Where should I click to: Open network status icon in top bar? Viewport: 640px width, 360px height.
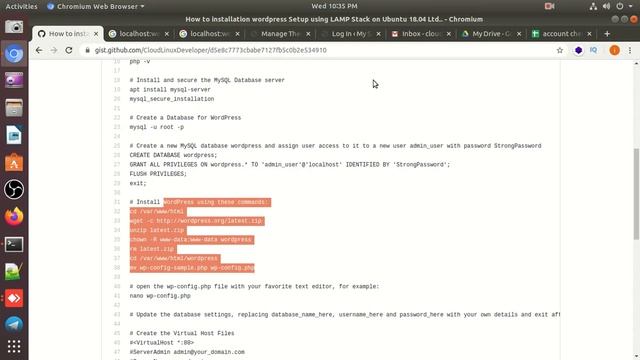[593, 6]
